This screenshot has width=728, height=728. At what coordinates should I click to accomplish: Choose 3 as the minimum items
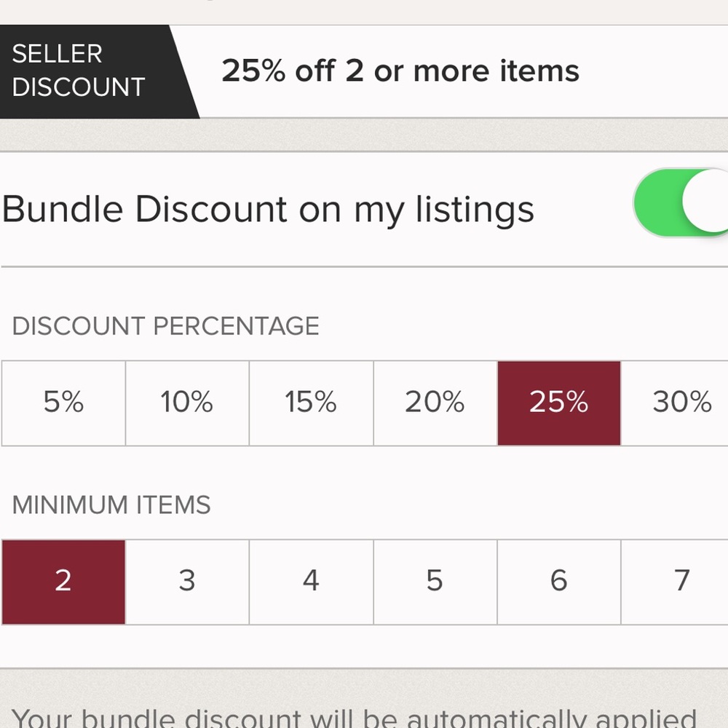pyautogui.click(x=186, y=580)
